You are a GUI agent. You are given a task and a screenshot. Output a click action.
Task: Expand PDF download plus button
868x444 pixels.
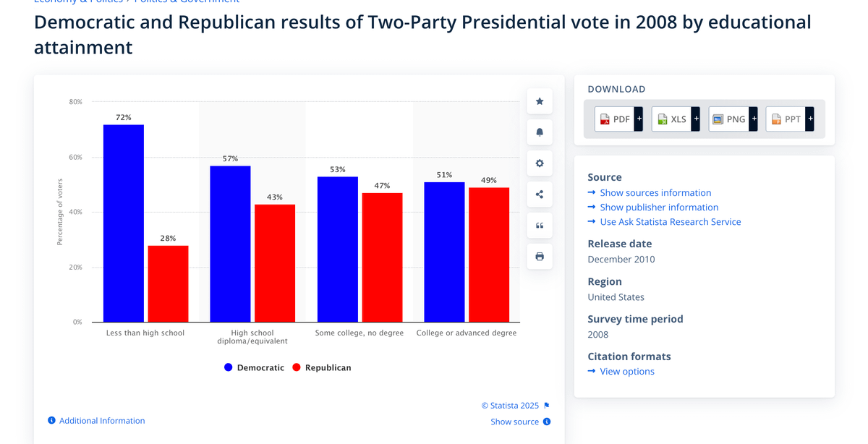point(639,119)
